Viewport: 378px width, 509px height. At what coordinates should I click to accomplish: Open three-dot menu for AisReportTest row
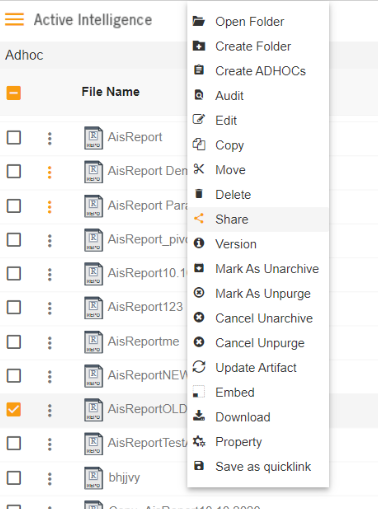click(x=50, y=444)
